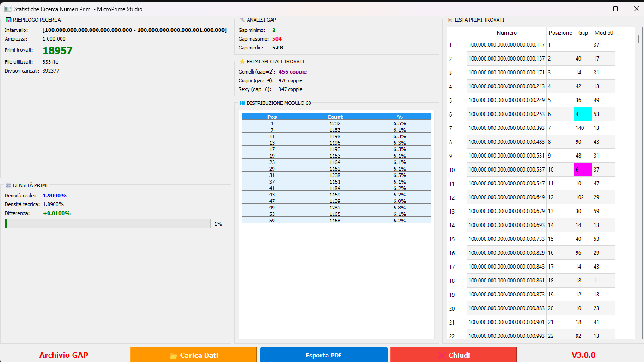
Task: Click the Mod 60 column header
Action: pos(603,33)
